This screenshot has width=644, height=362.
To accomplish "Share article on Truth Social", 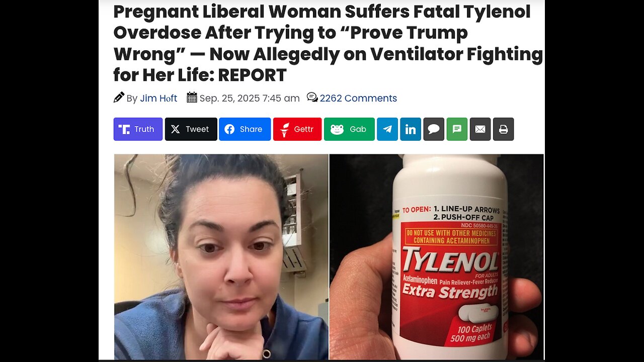I will (x=138, y=129).
